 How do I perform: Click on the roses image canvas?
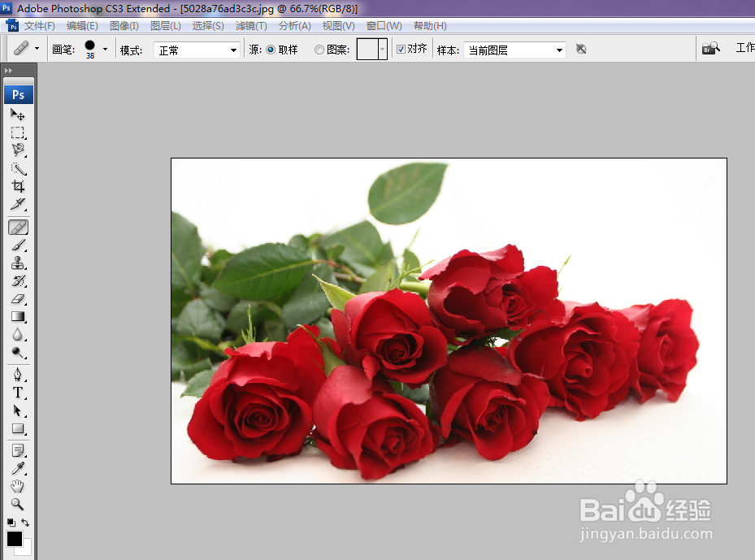pyautogui.click(x=449, y=321)
